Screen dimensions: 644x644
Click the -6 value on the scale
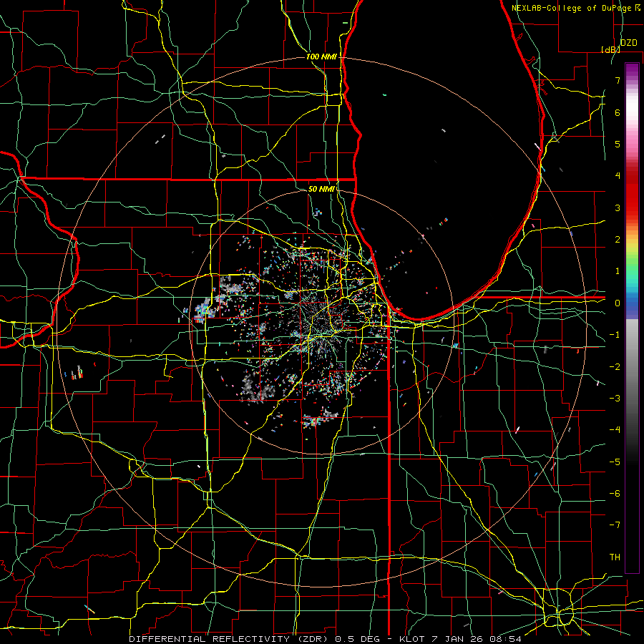point(615,493)
